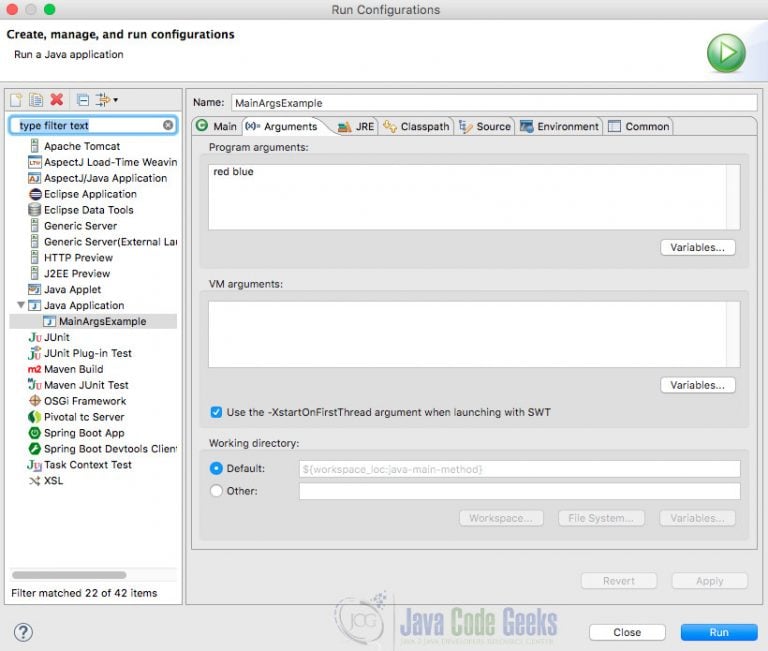Viewport: 768px width, 651px height.
Task: Select the Default working directory radio button
Action: (216, 468)
